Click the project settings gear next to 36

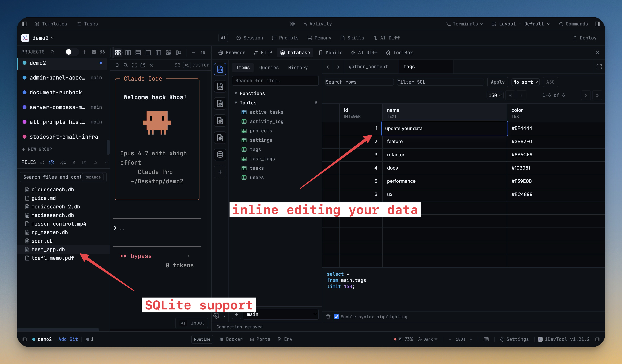point(94,52)
